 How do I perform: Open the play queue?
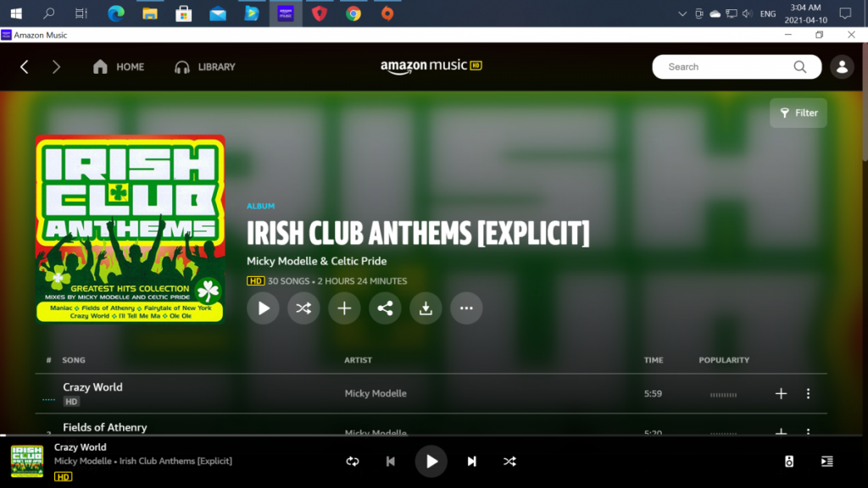pos(827,462)
